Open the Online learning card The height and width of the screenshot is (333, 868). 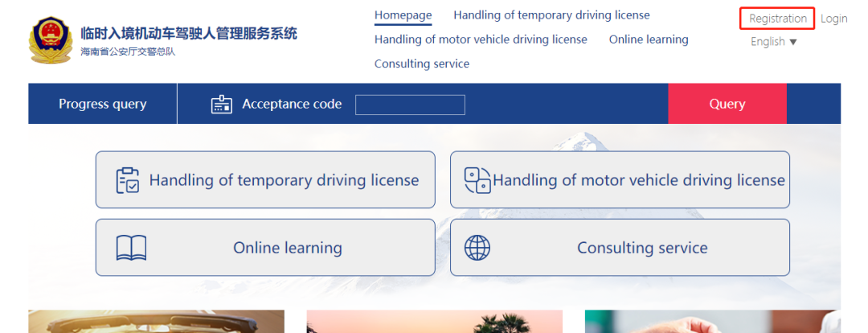[265, 247]
